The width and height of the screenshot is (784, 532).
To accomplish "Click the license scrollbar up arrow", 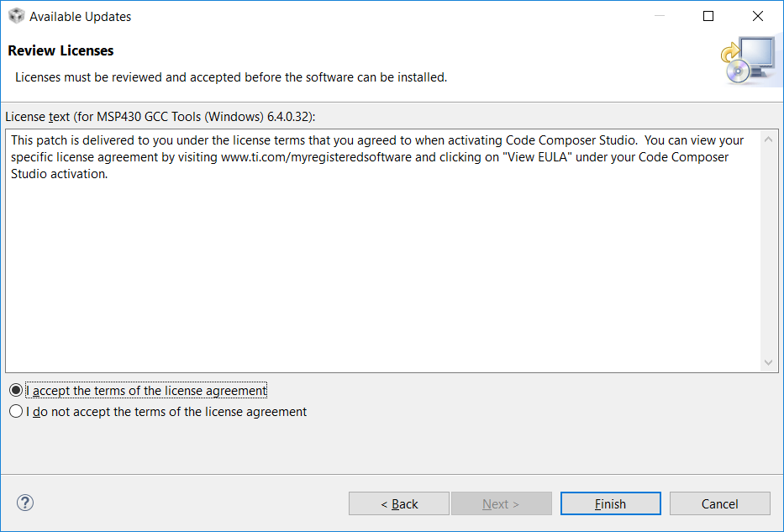I will point(769,140).
